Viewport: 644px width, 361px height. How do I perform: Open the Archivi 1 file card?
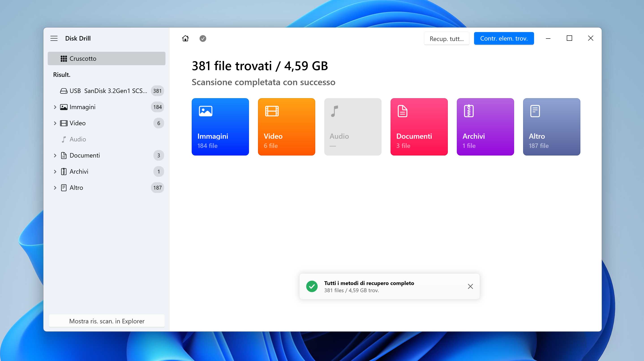(x=485, y=127)
